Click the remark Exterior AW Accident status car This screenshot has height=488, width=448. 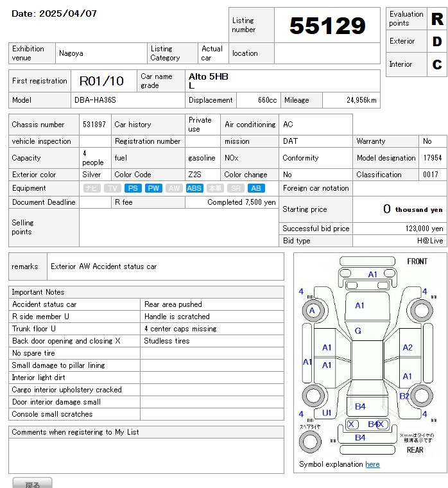click(x=103, y=266)
